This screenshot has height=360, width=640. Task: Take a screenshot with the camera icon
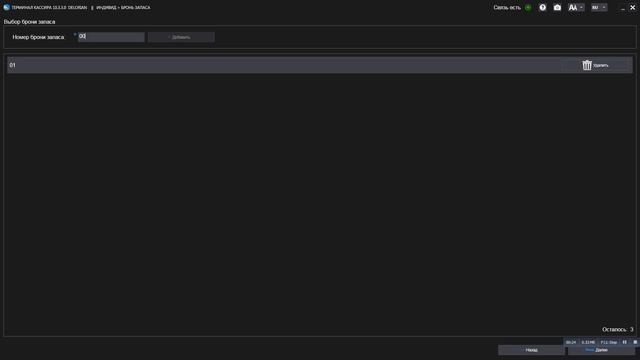(x=557, y=7)
